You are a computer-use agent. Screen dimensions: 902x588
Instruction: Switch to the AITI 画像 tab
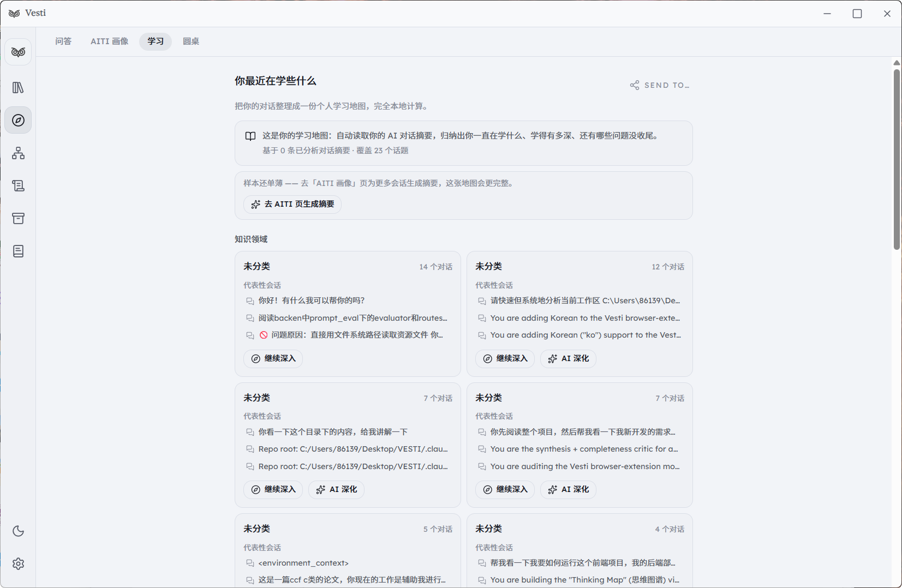[109, 41]
